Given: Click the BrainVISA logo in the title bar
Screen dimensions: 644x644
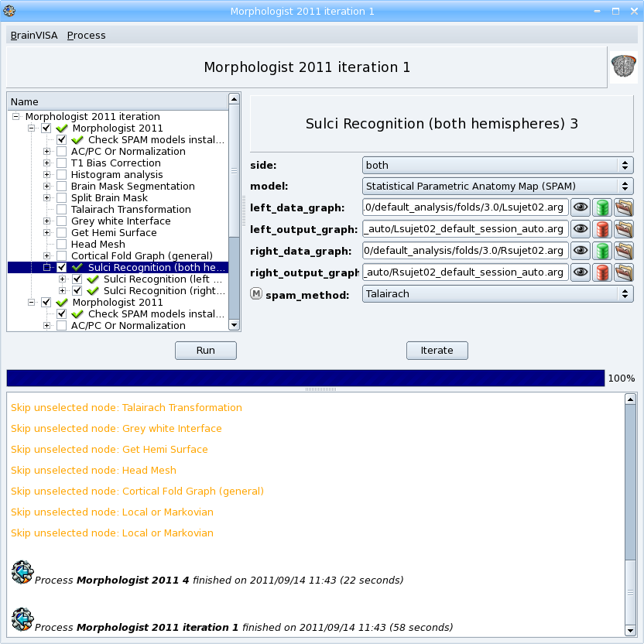Looking at the screenshot, I should [x=9, y=10].
